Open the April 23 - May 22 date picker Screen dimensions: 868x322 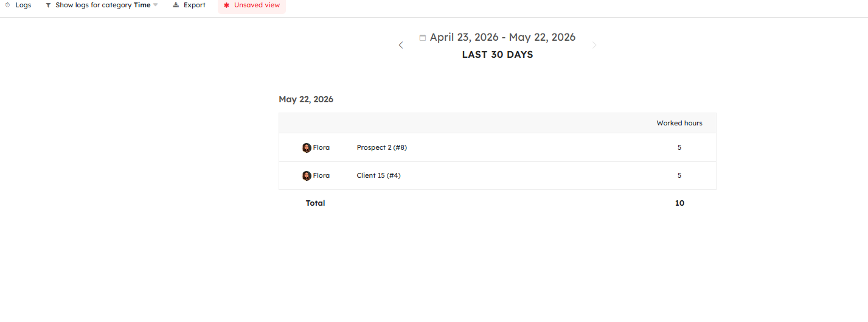tap(502, 37)
